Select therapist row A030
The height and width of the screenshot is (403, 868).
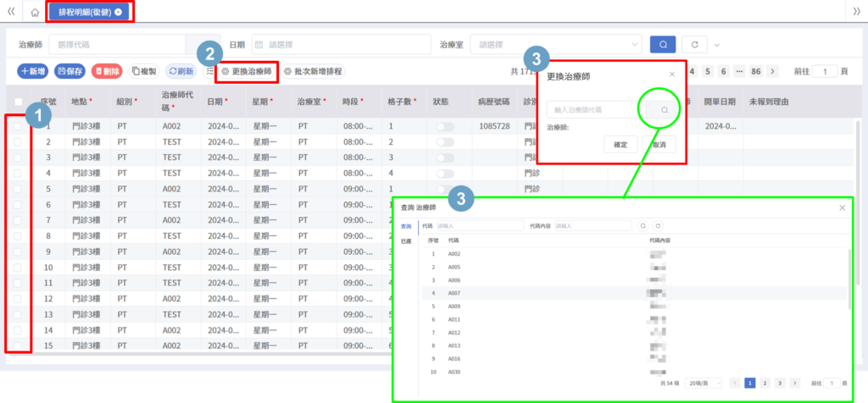[x=634, y=372]
